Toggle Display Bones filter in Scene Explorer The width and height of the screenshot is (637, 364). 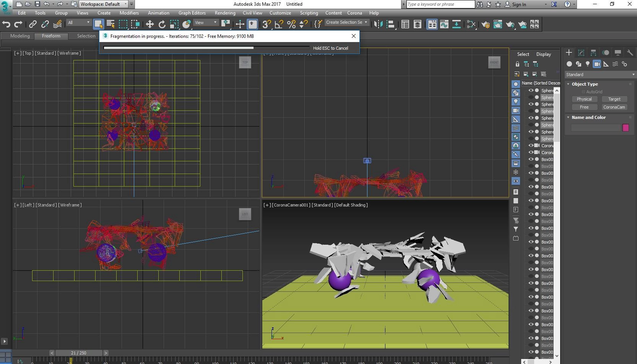click(516, 154)
